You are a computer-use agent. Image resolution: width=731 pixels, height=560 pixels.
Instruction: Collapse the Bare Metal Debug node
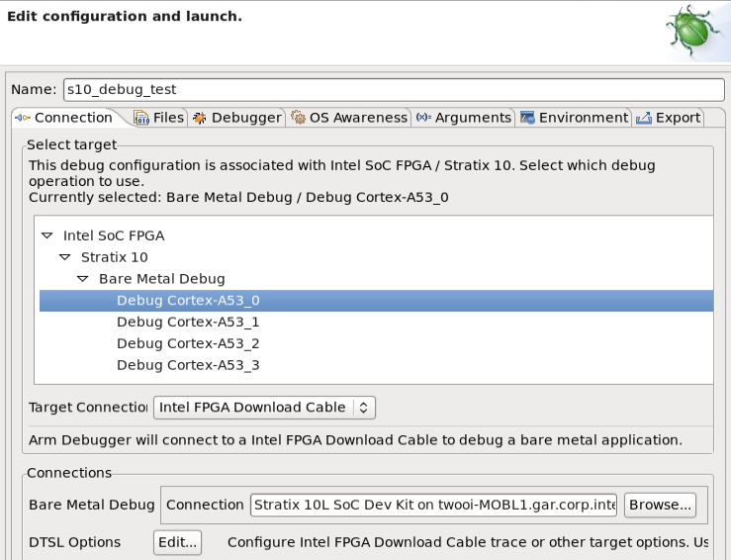pos(83,279)
